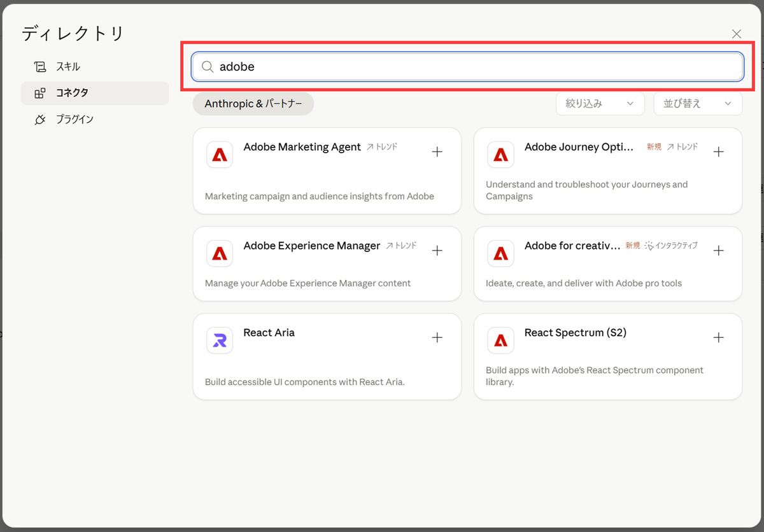Click the 新規 badge on Adobe for creativity

[632, 246]
